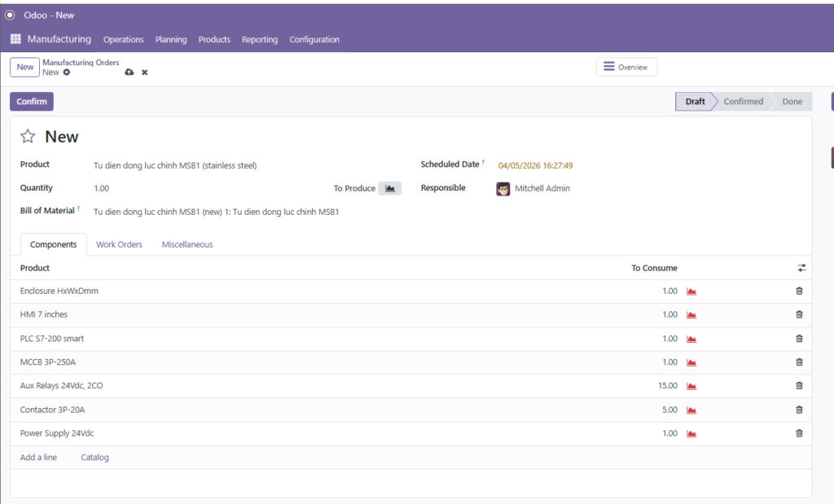Open column options adjust settings icon
Viewport: 834px width, 504px height.
801,268
